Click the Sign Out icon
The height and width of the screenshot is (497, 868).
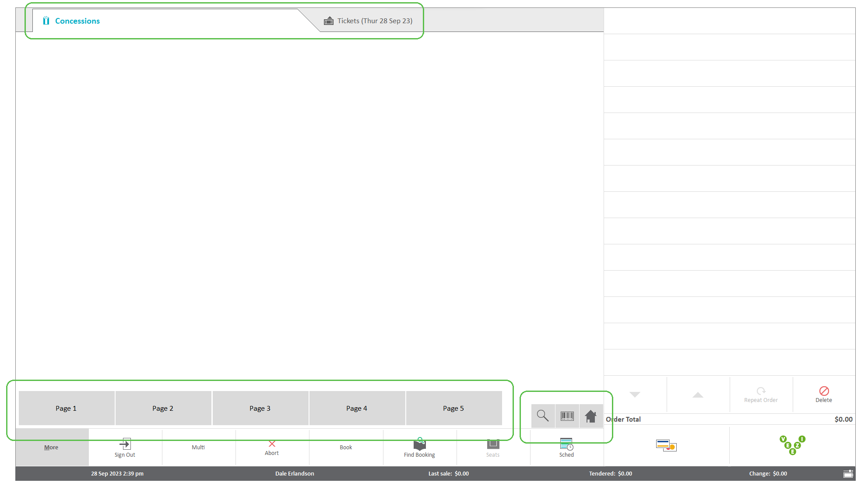pos(125,444)
